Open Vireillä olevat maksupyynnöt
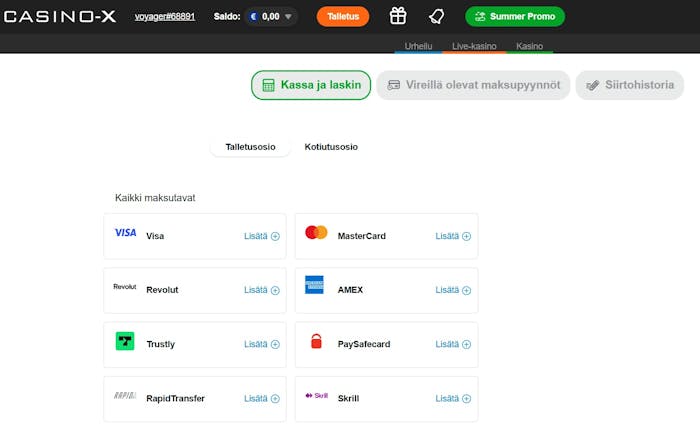The height and width of the screenshot is (427, 700). (473, 85)
